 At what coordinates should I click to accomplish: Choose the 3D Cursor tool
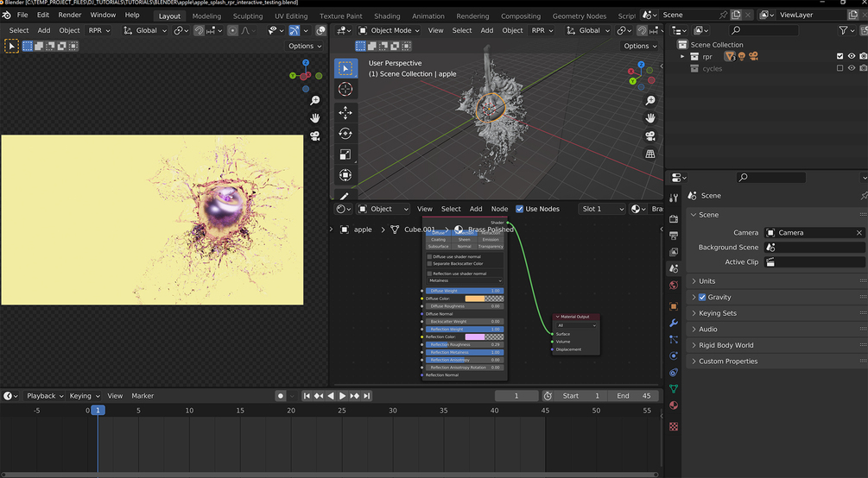tap(345, 90)
